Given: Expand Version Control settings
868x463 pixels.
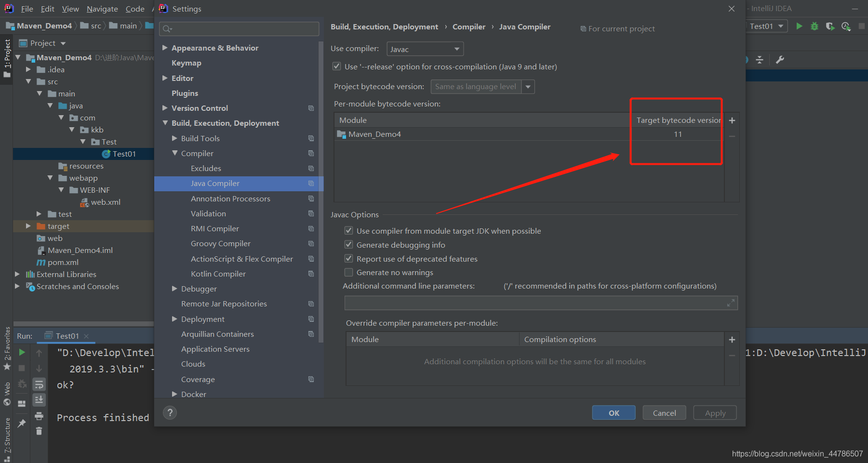Looking at the screenshot, I should pyautogui.click(x=165, y=108).
